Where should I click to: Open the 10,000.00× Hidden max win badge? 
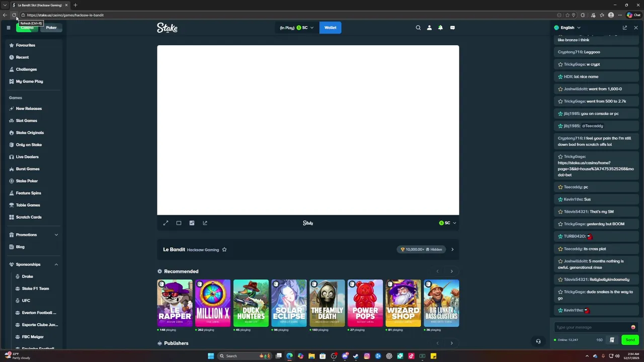(x=421, y=249)
